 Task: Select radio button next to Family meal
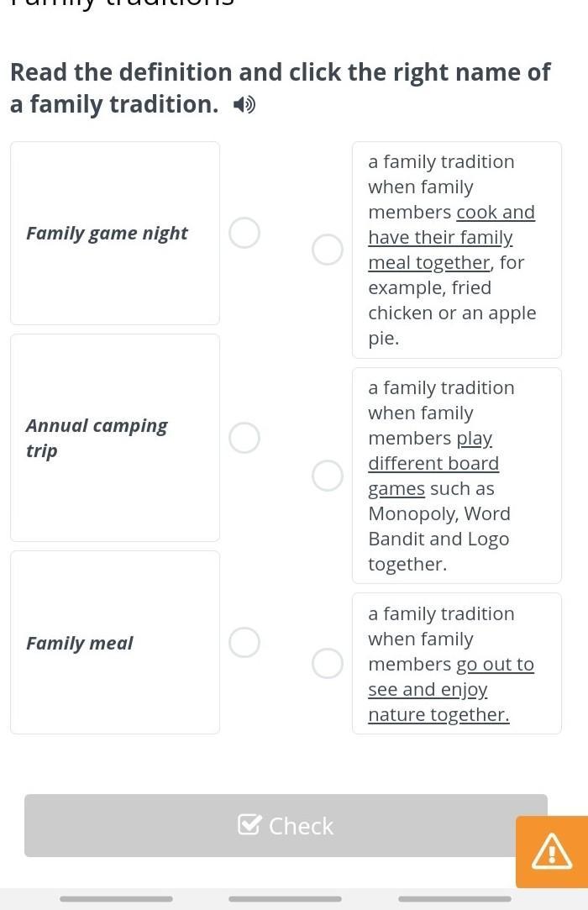pos(244,642)
